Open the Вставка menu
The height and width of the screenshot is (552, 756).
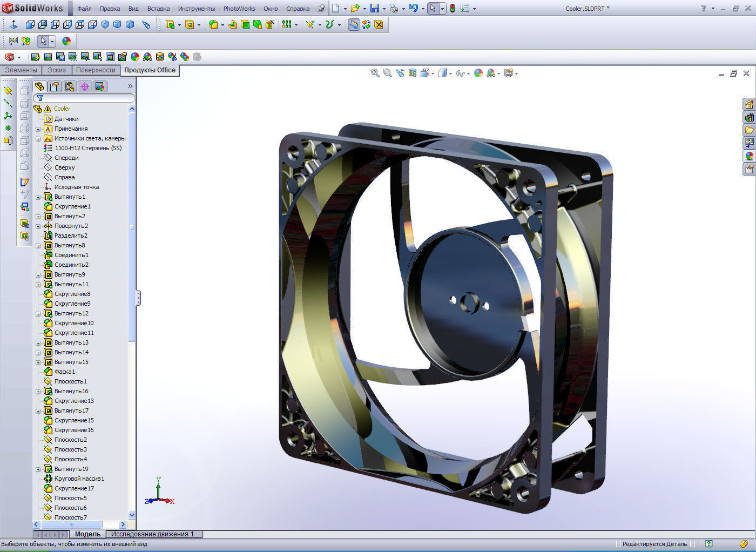pos(158,9)
